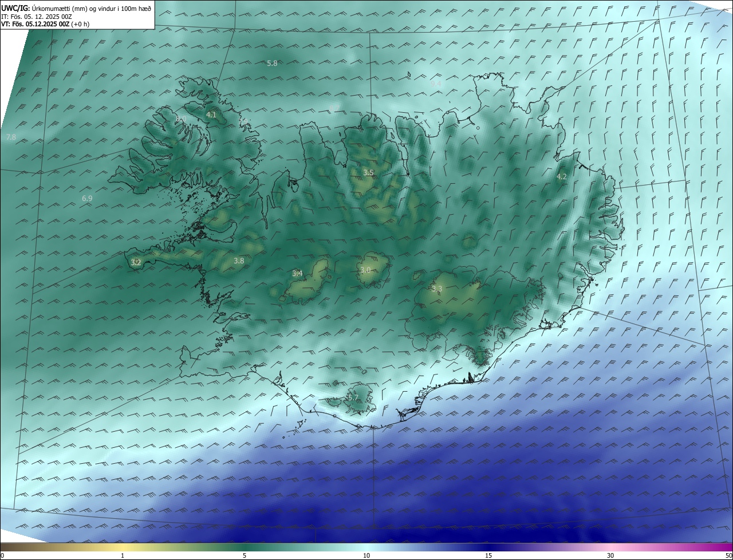Image resolution: width=733 pixels, height=560 pixels.
Task: Select the 4.1 value label on the map
Action: point(211,115)
